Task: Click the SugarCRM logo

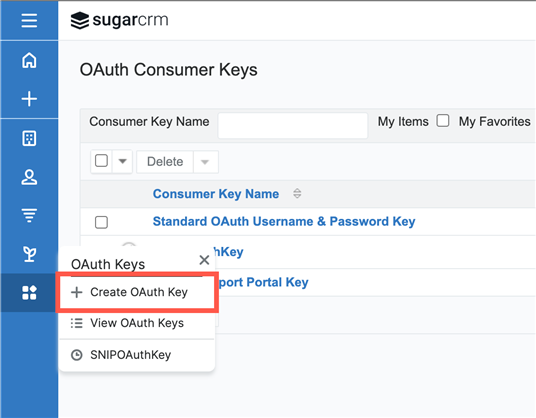Action: click(119, 20)
